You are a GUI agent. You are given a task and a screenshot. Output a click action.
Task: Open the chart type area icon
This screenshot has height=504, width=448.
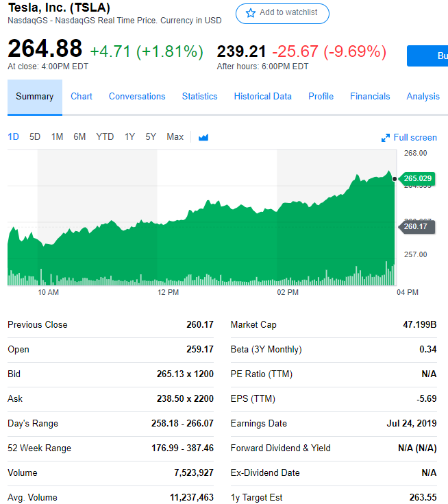(203, 138)
